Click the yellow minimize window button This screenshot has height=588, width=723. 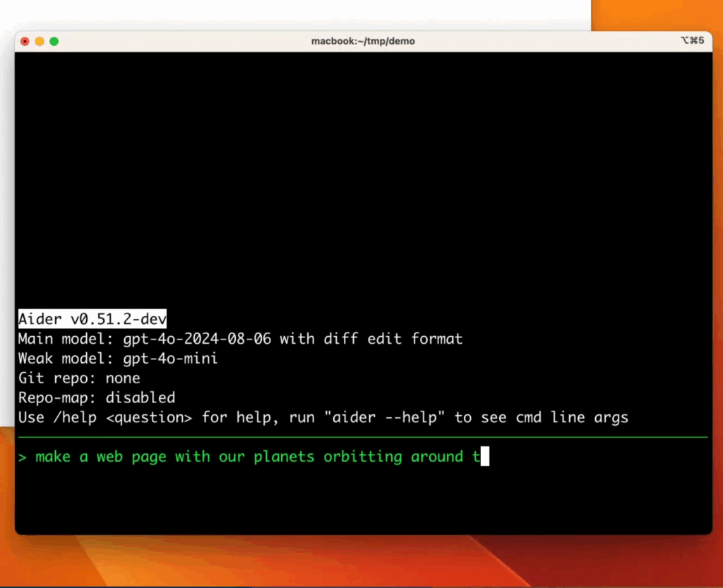40,42
